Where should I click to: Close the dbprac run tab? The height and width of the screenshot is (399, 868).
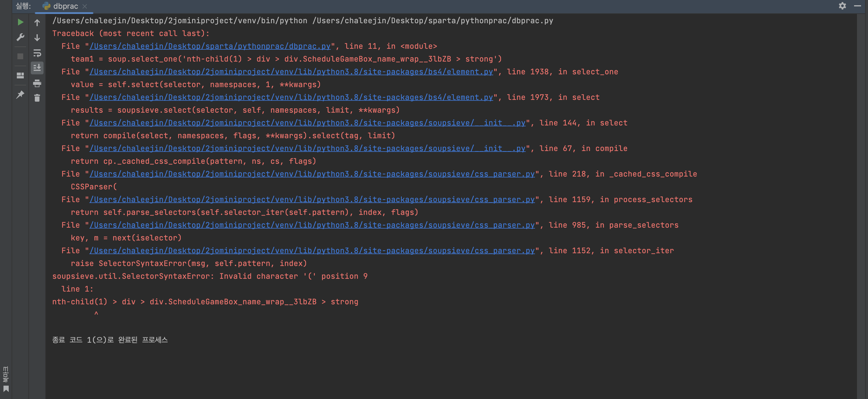click(x=85, y=6)
